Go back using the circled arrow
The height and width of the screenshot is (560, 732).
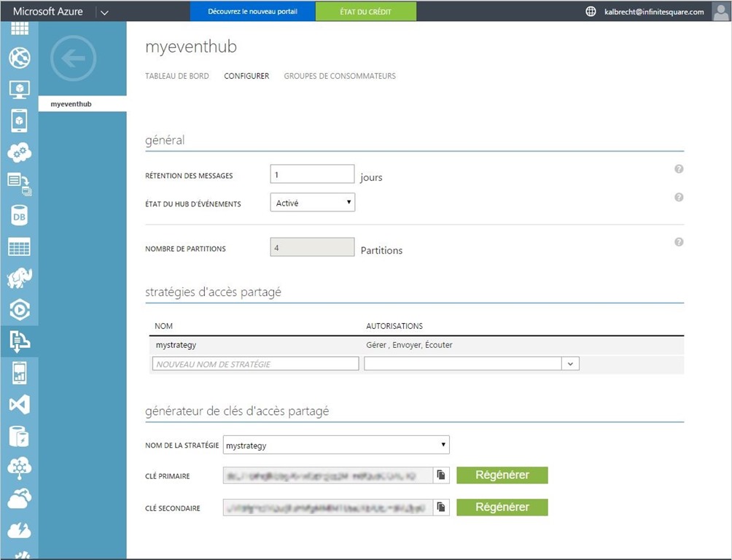click(x=74, y=58)
